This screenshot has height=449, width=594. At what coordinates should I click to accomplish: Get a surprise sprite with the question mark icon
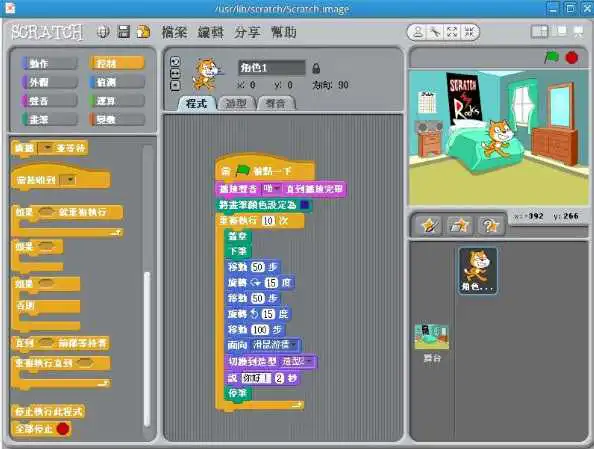(490, 225)
